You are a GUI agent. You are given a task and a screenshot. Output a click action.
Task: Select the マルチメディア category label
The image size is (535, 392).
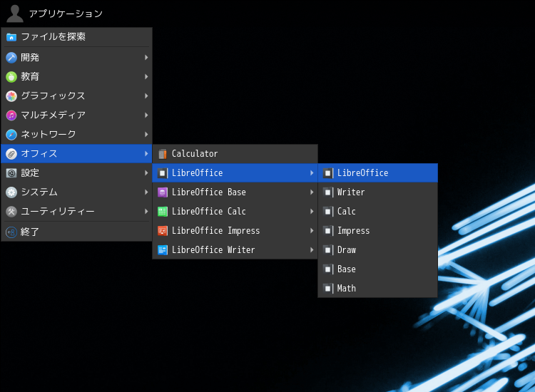click(53, 115)
